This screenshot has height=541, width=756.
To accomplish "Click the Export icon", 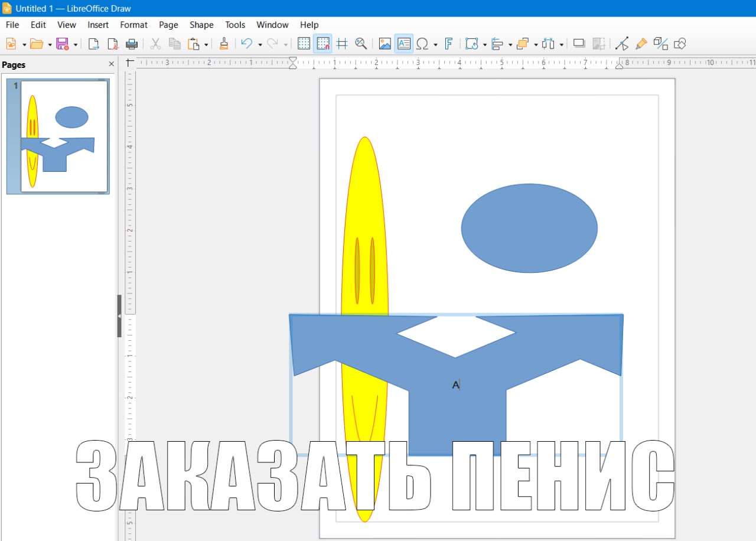I will 93,44.
